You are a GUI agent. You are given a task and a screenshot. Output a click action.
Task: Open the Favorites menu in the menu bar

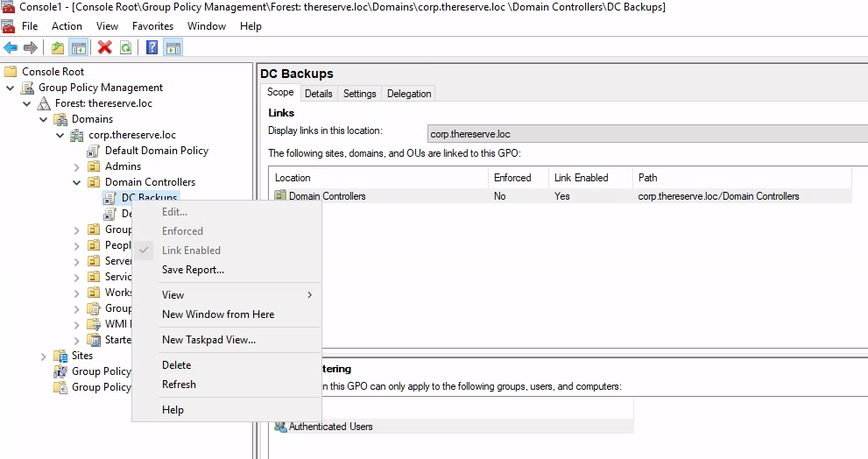152,26
